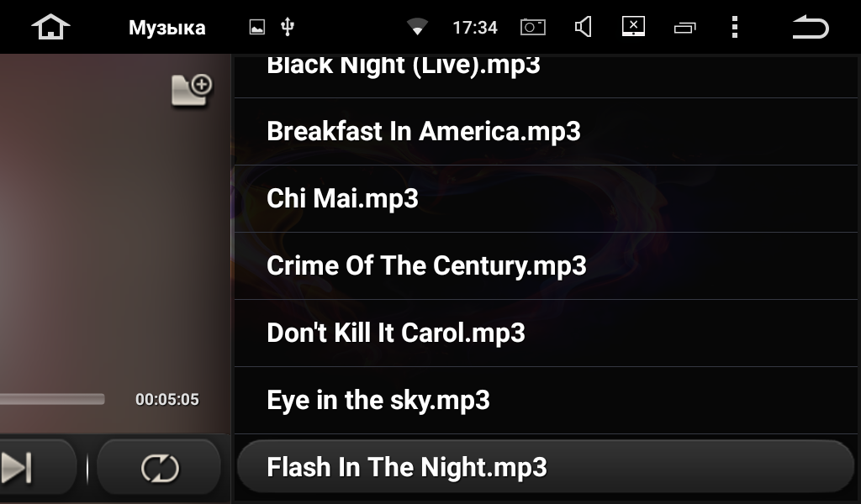Tap the picture notification icon

pos(257,27)
